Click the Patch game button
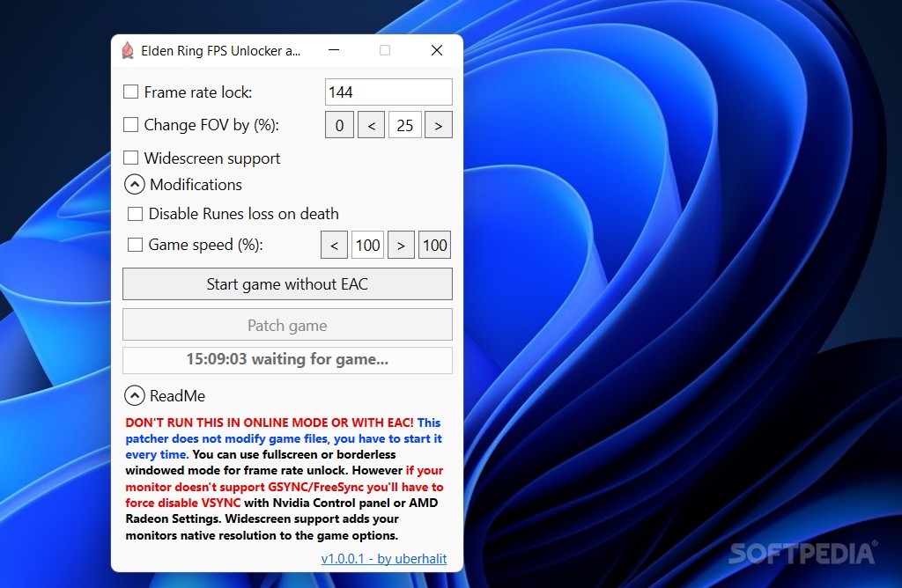This screenshot has width=902, height=588. coord(288,325)
